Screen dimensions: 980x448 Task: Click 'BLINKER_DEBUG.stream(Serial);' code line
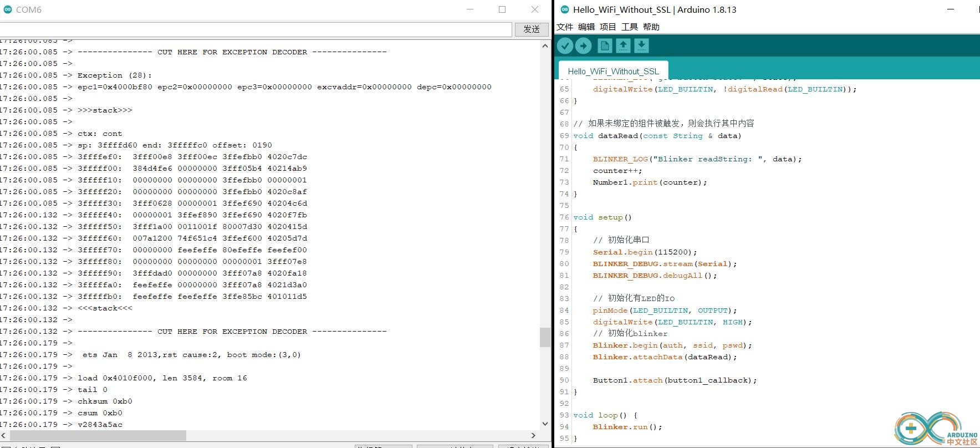(x=665, y=263)
